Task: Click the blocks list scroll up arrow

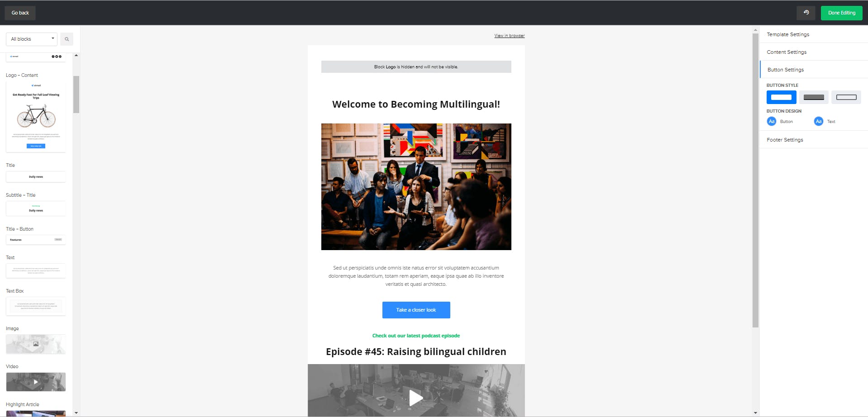Action: point(76,55)
